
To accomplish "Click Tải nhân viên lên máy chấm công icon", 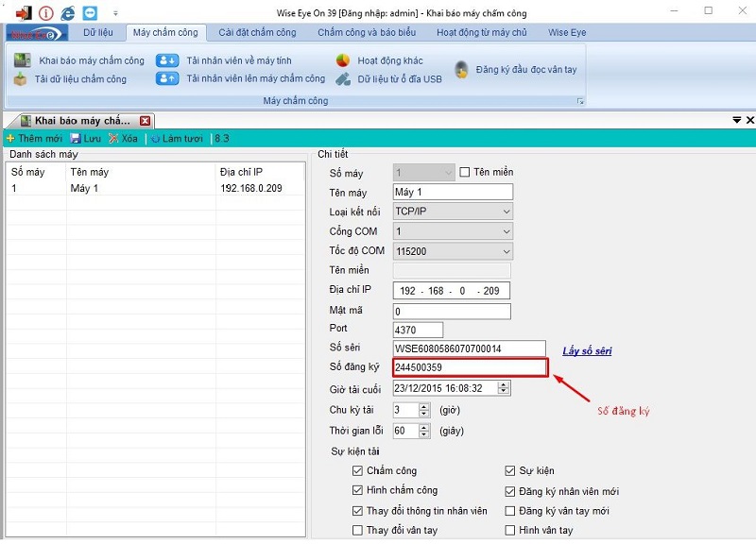I will [167, 79].
